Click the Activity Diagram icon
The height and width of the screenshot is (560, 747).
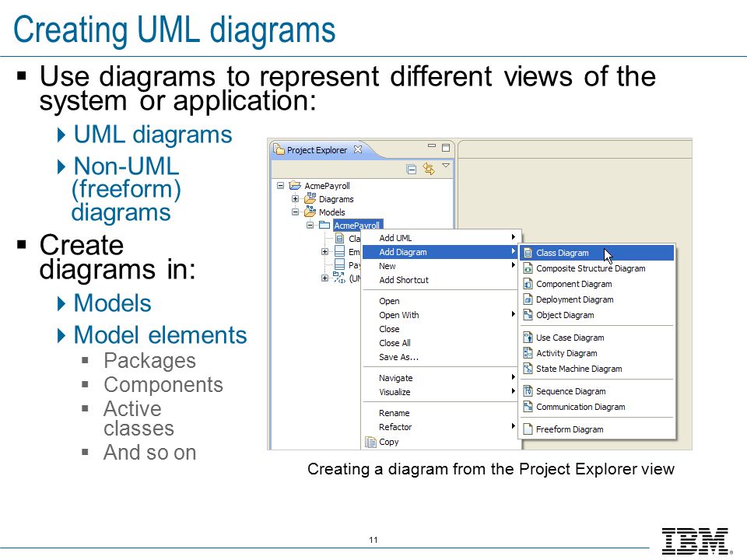(x=528, y=353)
